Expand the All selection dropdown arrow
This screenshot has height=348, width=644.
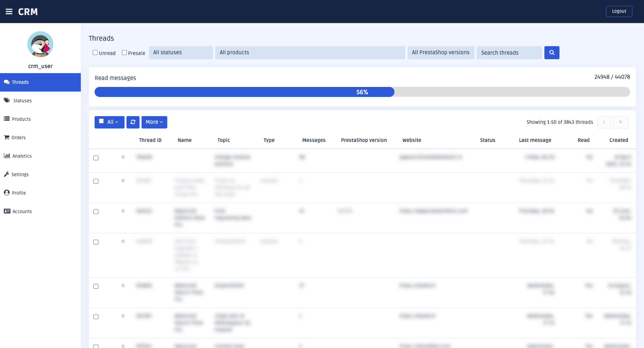[x=117, y=122]
